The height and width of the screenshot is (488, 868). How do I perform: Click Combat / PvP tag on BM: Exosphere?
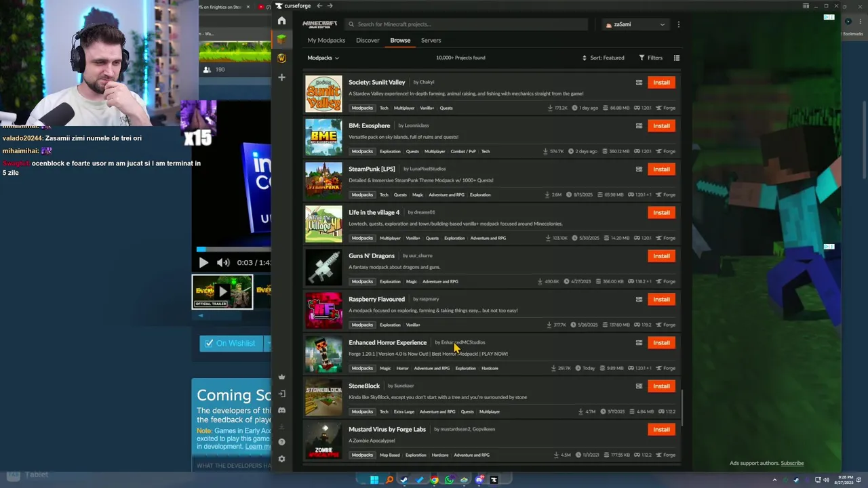[x=464, y=151]
